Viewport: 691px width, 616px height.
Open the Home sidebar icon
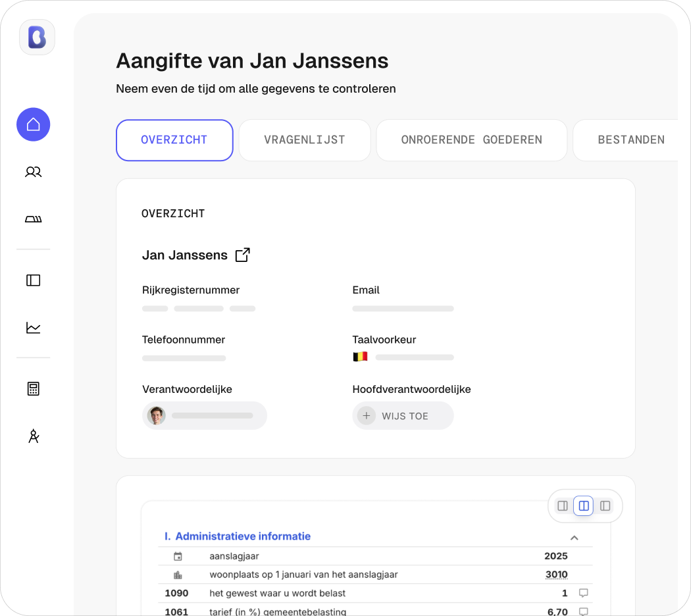pyautogui.click(x=34, y=124)
